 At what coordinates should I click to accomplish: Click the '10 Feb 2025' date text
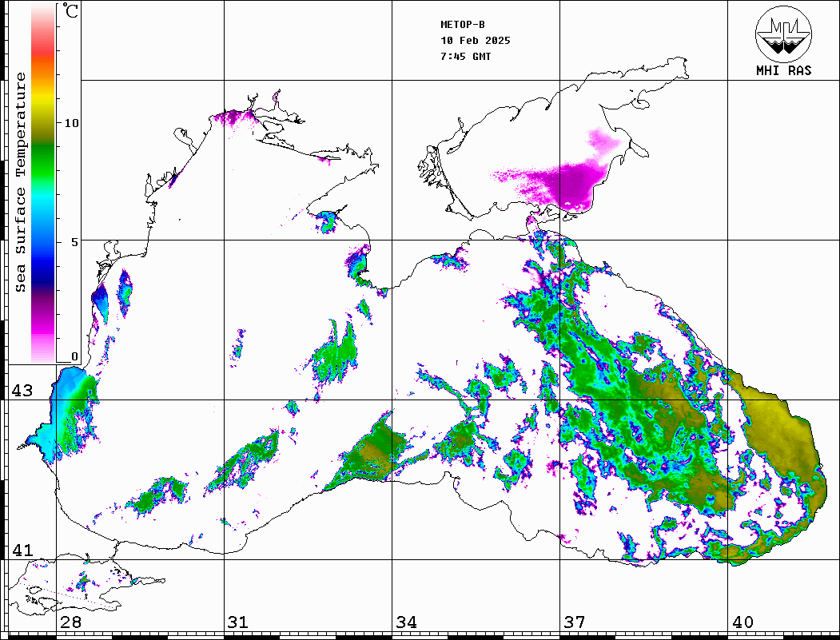(476, 41)
